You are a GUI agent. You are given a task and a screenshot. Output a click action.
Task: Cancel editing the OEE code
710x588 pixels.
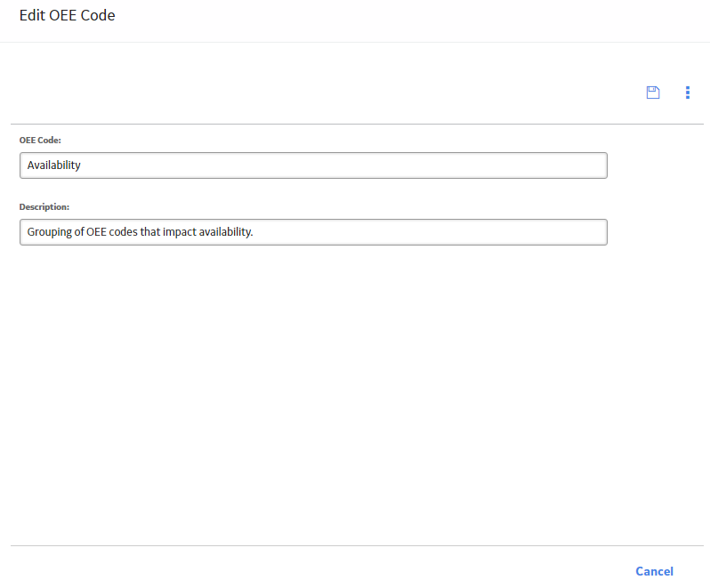point(654,571)
